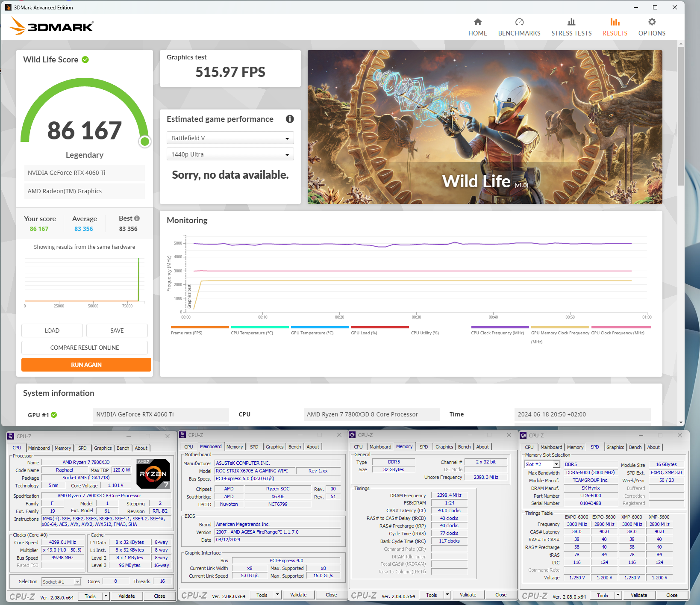This screenshot has height=605, width=700.
Task: Switch to Bench tab in CPU-Z CPU window
Action: (123, 448)
